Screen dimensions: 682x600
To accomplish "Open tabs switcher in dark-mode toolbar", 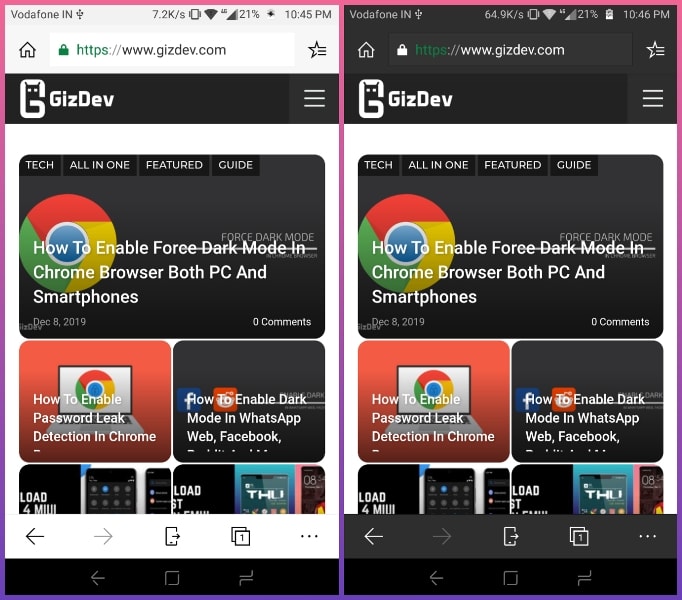I will tap(579, 536).
